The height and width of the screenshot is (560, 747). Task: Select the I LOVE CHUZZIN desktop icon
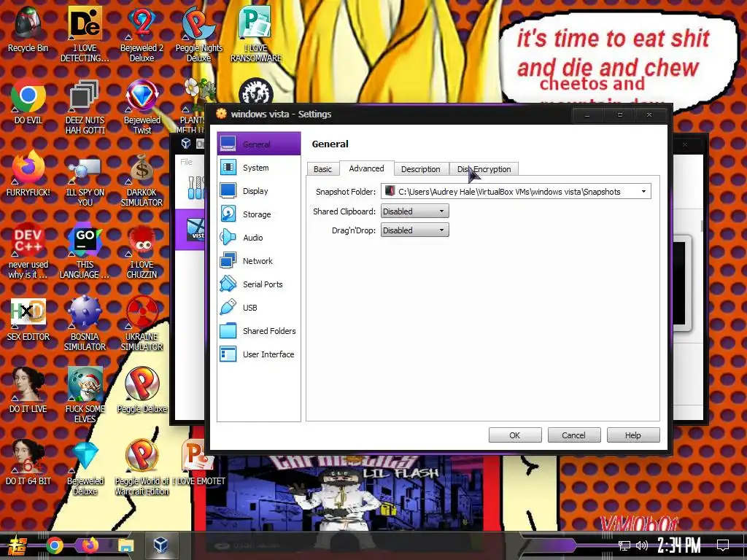(142, 251)
